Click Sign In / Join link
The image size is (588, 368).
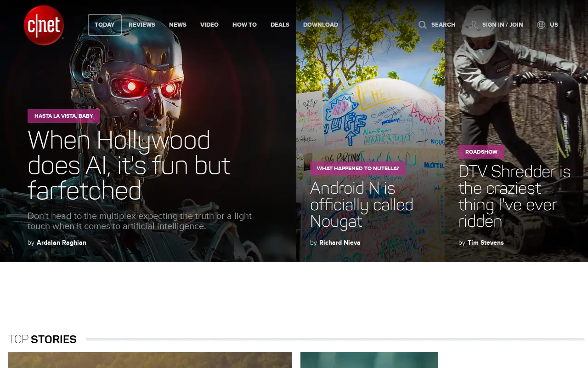pyautogui.click(x=503, y=25)
